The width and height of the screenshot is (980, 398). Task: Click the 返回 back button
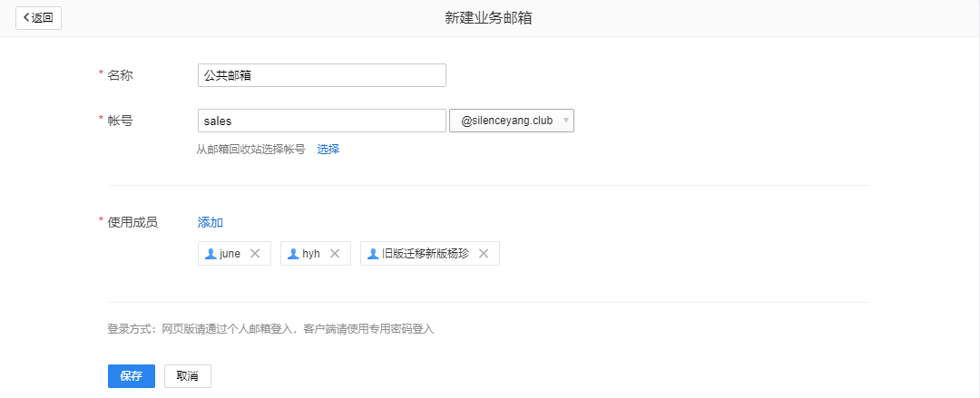pyautogui.click(x=38, y=18)
